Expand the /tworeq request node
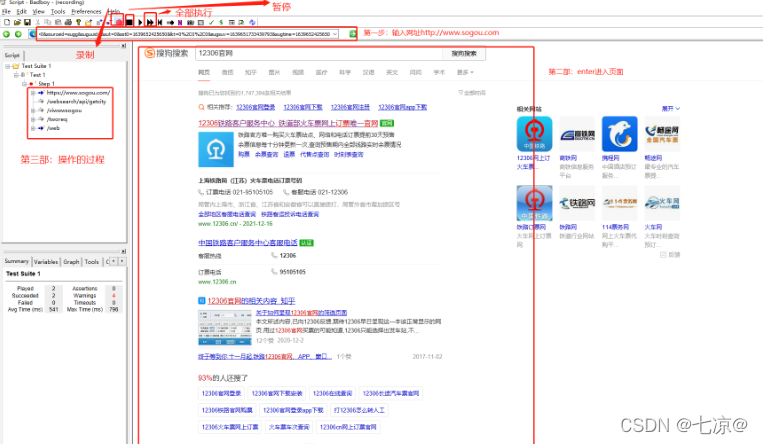Viewport: 763px width, 444px height. point(33,119)
